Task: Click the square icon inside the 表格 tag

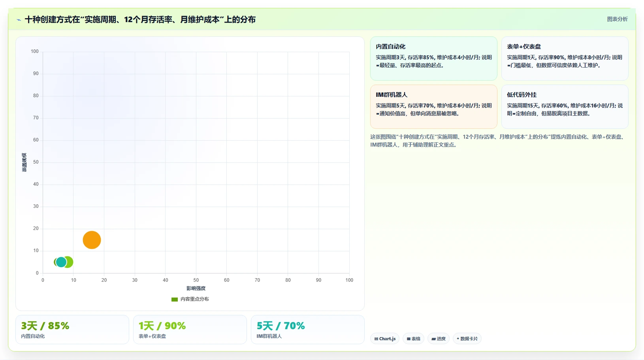Action: (x=409, y=339)
